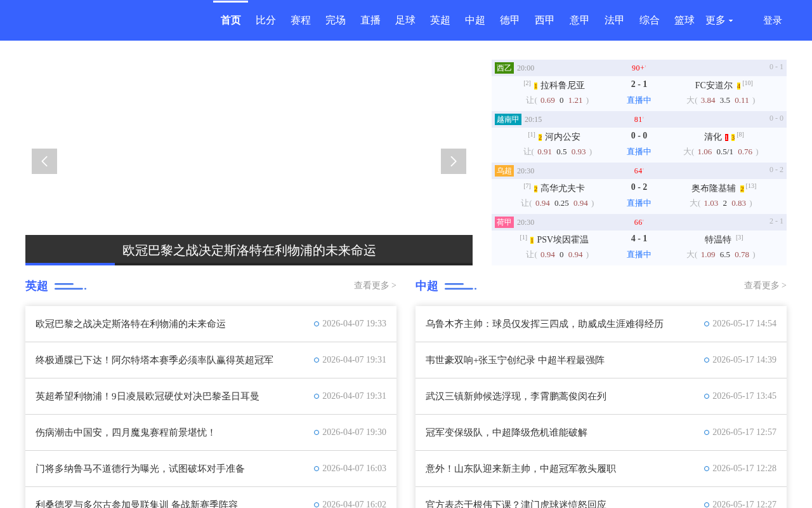The height and width of the screenshot is (508, 812).
Task: Open article 终极通牒已下达 about 阿尔特塔
Action: click(154, 360)
